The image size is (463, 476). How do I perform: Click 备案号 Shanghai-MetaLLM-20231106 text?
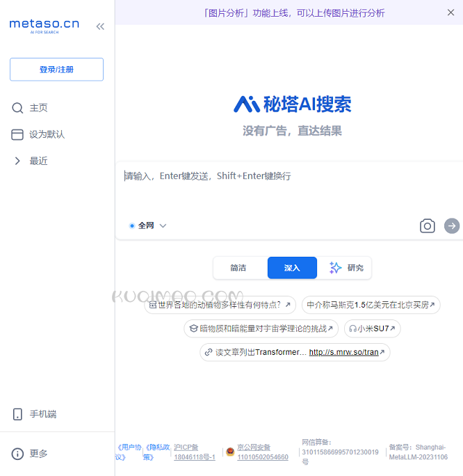pos(418,452)
